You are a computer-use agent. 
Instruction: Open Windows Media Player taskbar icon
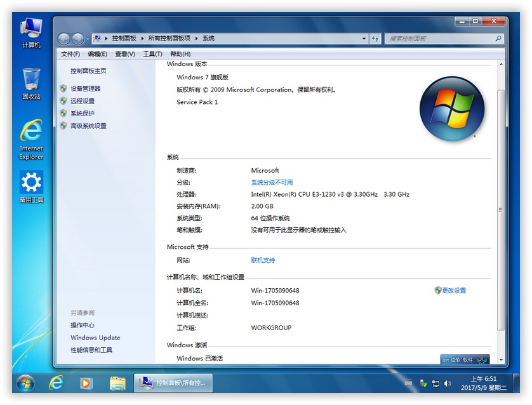86,383
